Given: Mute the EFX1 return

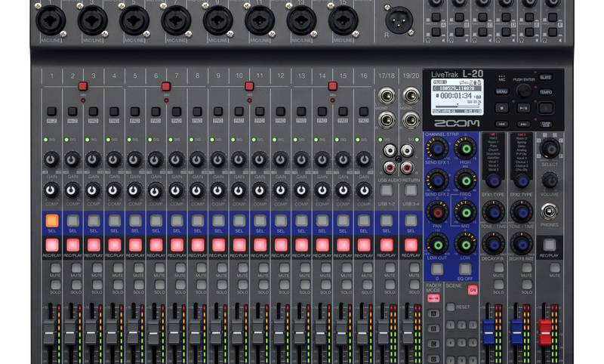Looking at the screenshot, I should [x=499, y=268].
